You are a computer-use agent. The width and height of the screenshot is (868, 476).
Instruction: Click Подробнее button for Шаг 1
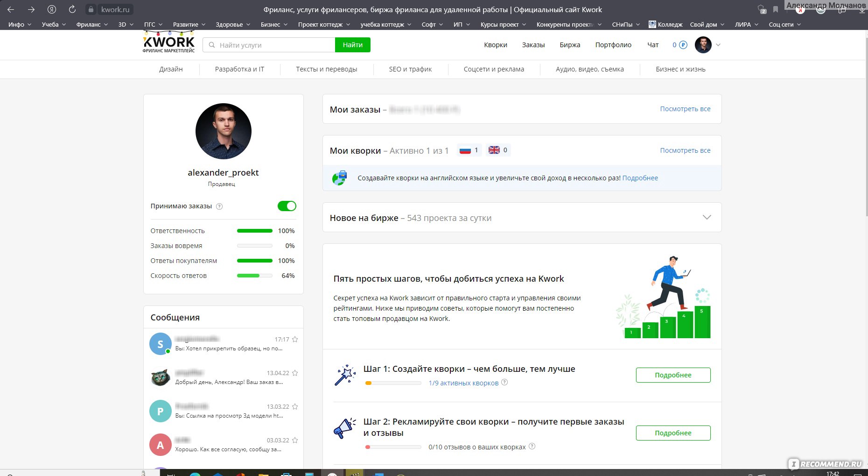(673, 375)
